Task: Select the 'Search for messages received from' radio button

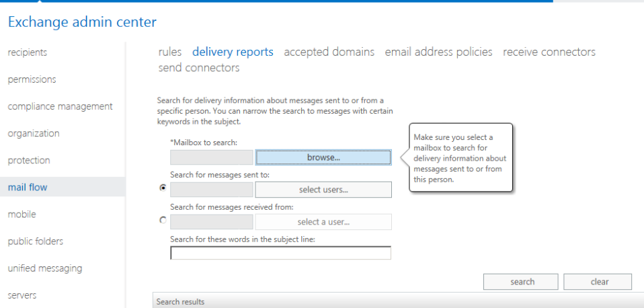Action: coord(163,220)
